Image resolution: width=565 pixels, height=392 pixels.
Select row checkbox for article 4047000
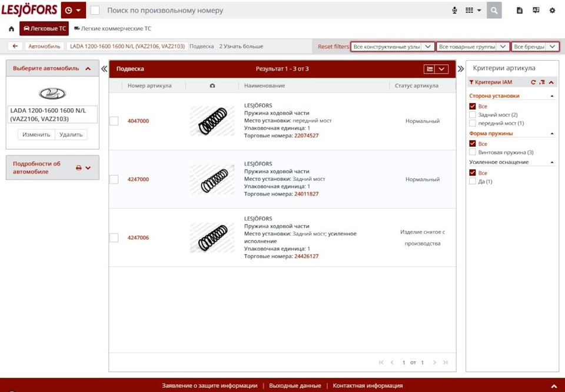click(114, 121)
